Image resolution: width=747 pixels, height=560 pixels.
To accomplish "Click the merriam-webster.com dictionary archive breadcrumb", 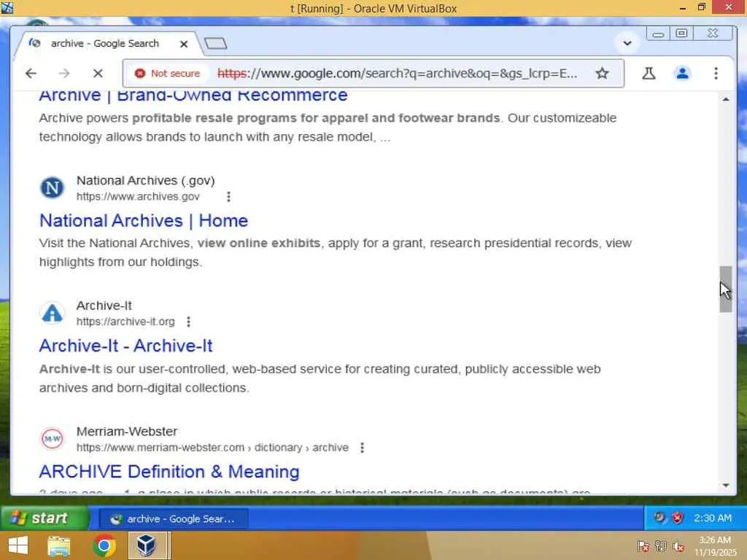I will [212, 448].
